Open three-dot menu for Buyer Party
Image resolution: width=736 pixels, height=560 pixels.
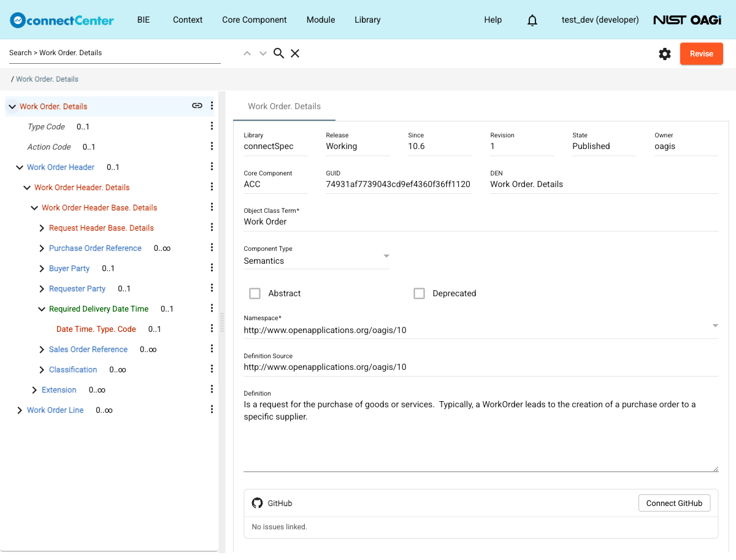[212, 267]
